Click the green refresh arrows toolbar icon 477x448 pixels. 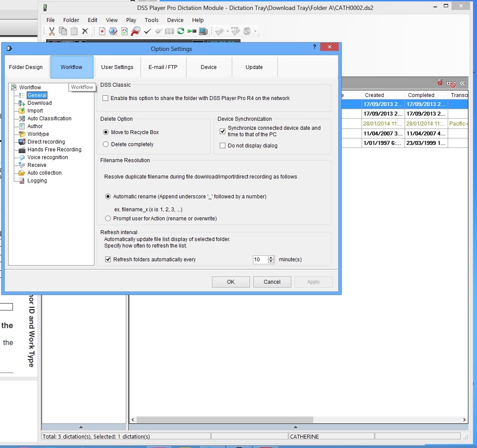[x=181, y=31]
